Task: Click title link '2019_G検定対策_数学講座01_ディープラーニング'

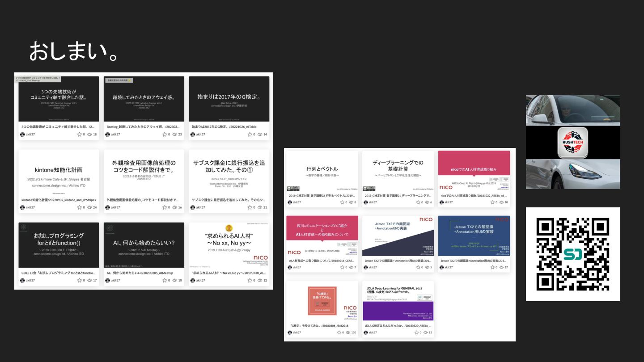Action: pos(398,196)
